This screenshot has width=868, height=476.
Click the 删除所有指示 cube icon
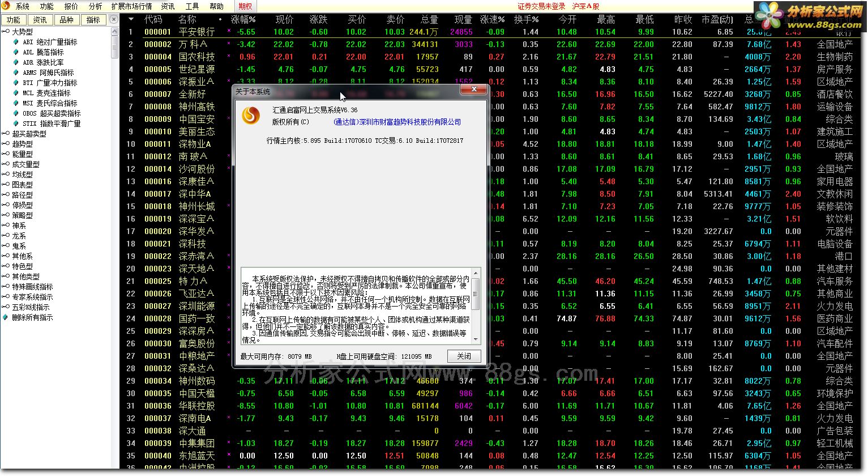click(x=6, y=317)
